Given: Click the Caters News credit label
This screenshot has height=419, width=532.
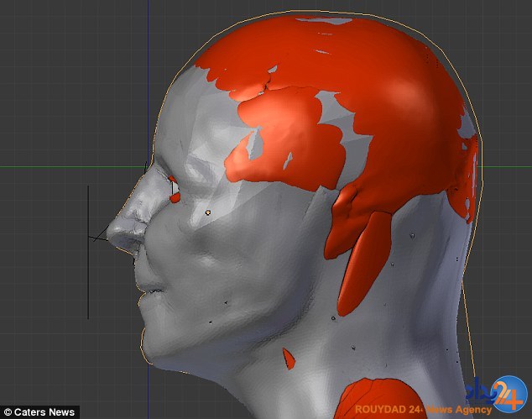Looking at the screenshot, I should [x=39, y=411].
